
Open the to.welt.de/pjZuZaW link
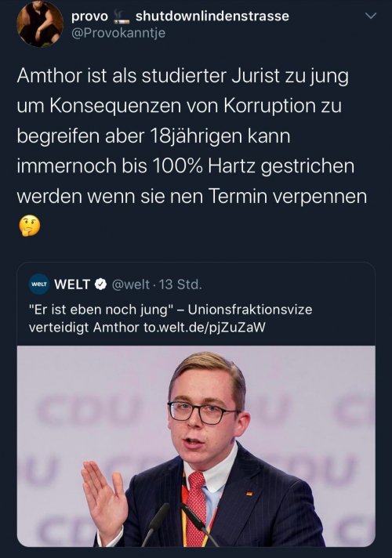(205, 327)
